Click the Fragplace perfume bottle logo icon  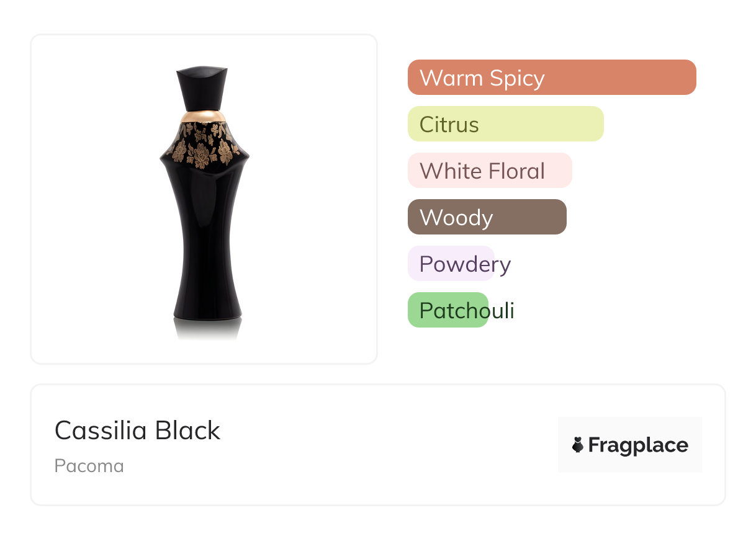click(x=578, y=445)
